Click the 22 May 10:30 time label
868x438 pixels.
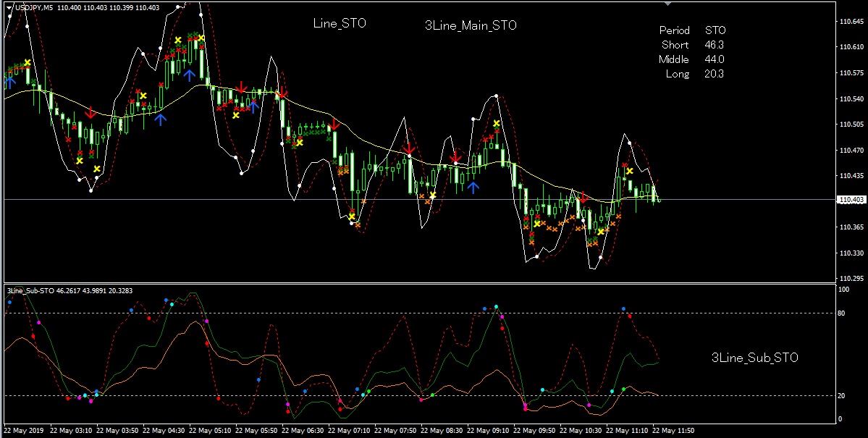(x=582, y=430)
